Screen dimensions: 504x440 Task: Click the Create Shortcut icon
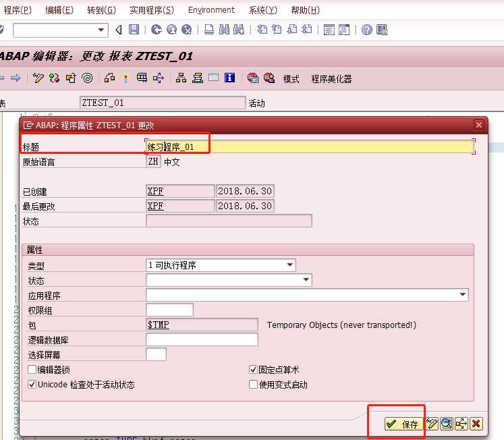pyautogui.click(x=344, y=30)
